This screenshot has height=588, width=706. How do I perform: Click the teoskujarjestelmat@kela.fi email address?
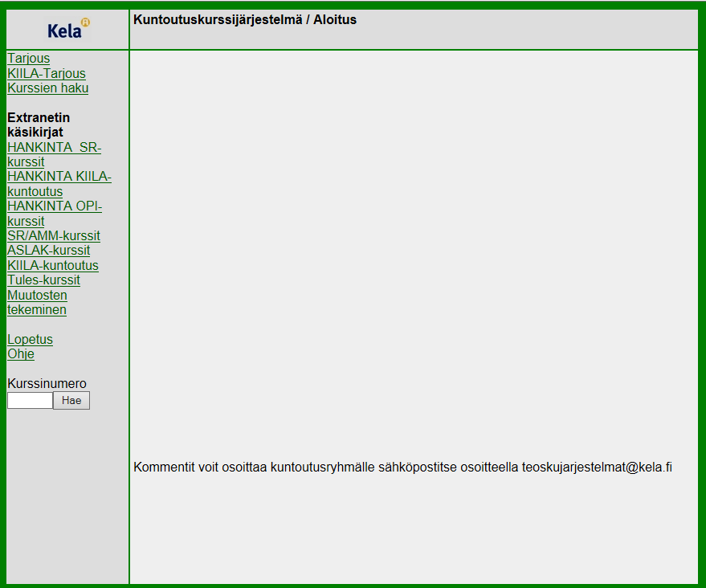tap(597, 468)
